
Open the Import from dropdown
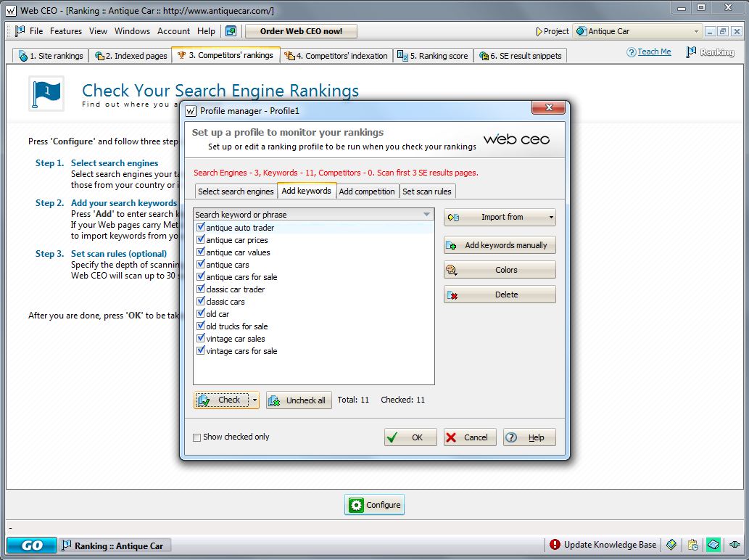coord(551,218)
